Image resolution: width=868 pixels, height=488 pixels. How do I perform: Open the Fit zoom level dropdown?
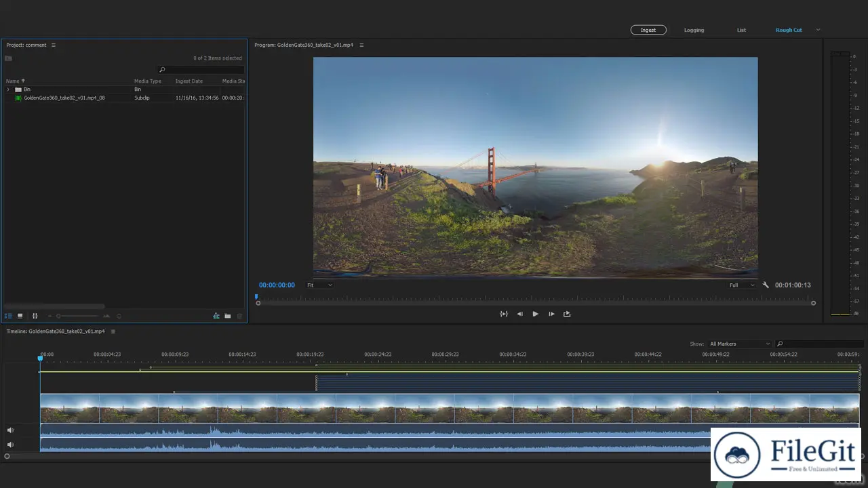click(x=319, y=285)
